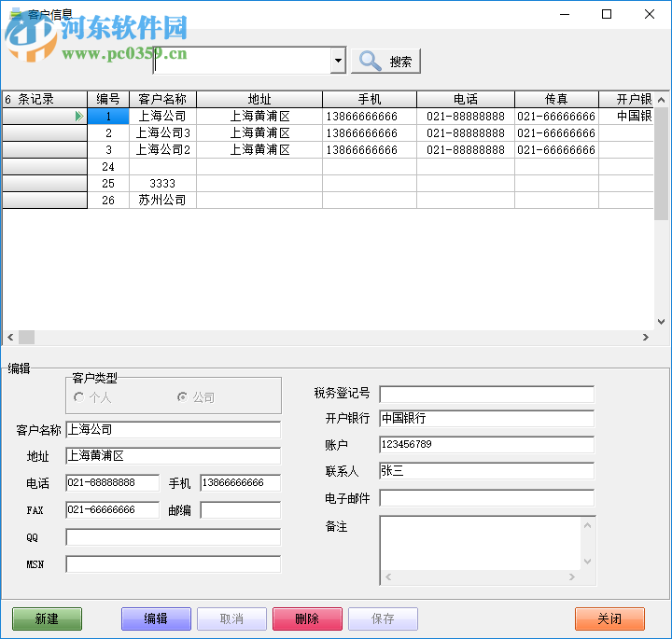
Task: Click the FAX input field
Action: [x=112, y=509]
